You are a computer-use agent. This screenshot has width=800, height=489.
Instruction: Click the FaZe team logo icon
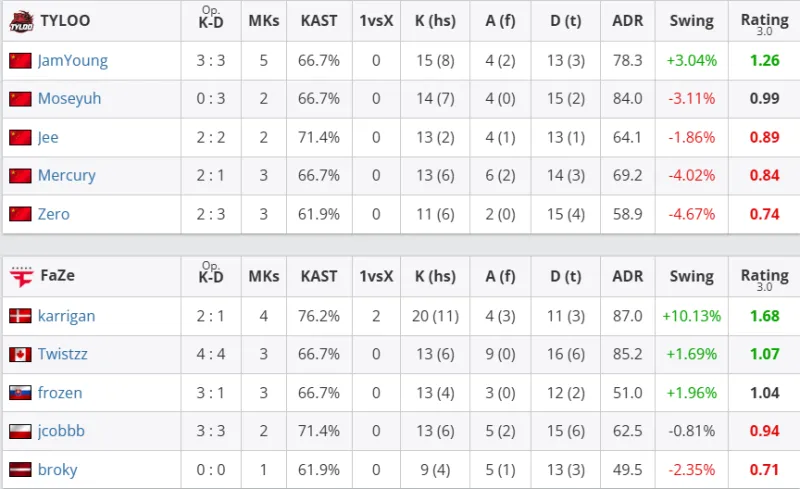21,277
